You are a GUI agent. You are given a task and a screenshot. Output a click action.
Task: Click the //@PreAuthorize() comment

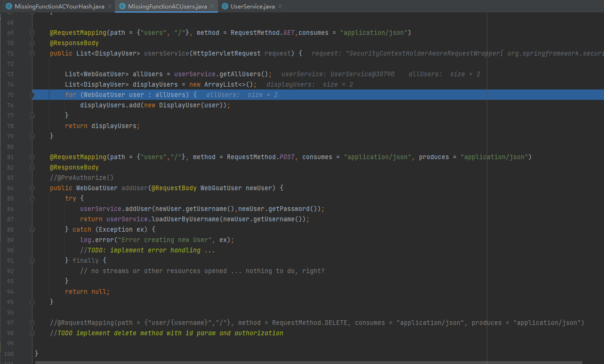click(82, 178)
